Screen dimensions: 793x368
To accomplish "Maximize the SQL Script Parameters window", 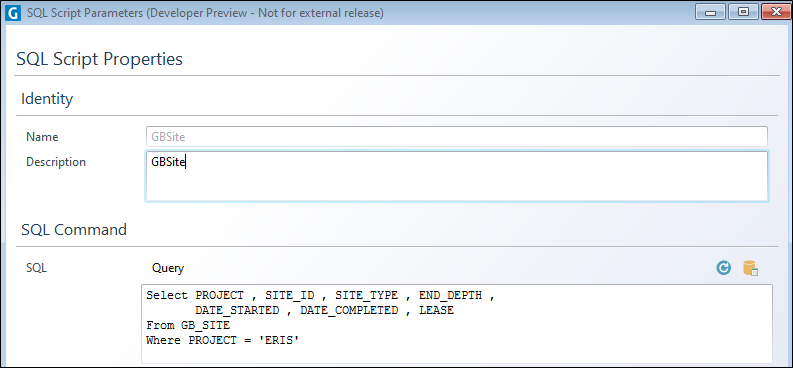I will pyautogui.click(x=743, y=12).
